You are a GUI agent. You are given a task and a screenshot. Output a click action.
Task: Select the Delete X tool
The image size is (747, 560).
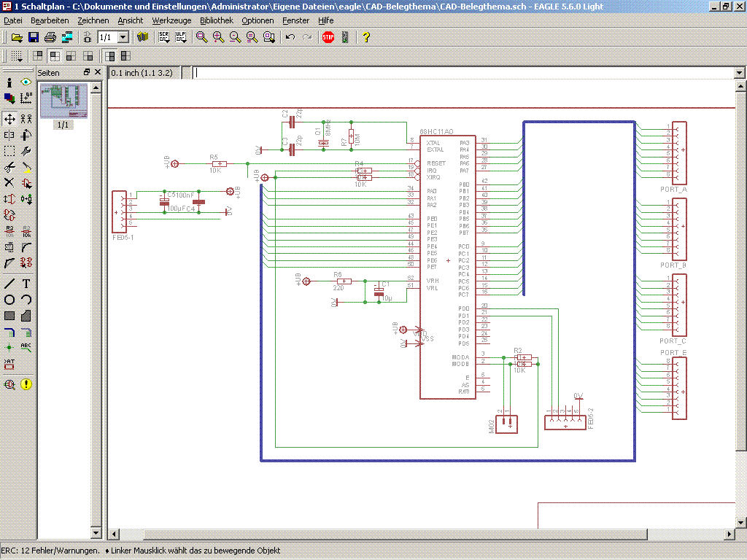pyautogui.click(x=9, y=183)
